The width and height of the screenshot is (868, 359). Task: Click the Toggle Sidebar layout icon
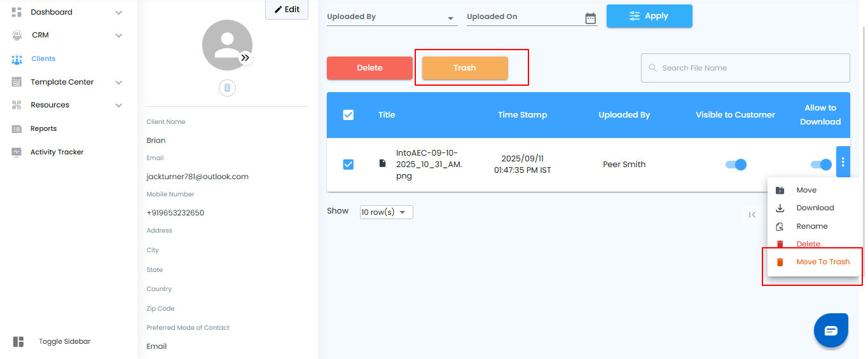[x=18, y=342]
